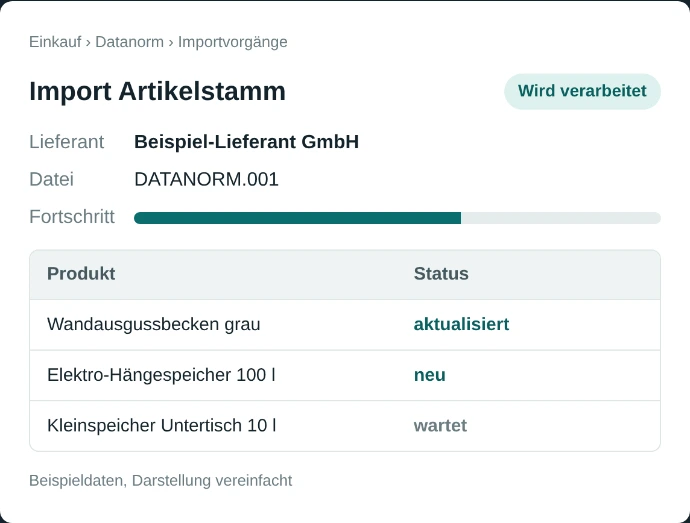Click the Fortschritt label
The height and width of the screenshot is (523, 690).
tap(72, 217)
